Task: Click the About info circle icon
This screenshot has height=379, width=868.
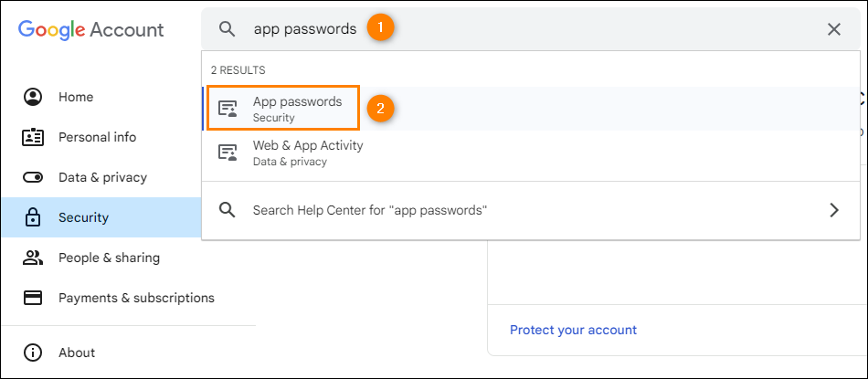Action: pyautogui.click(x=33, y=353)
